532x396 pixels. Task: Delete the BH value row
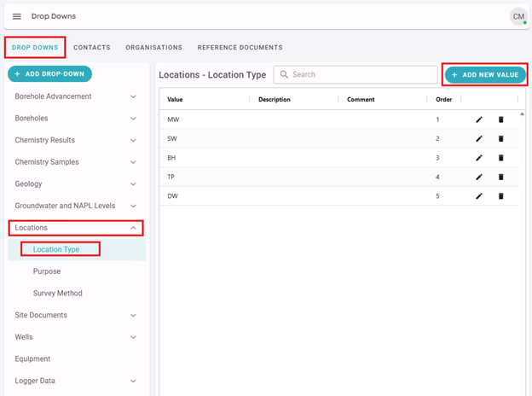click(501, 158)
